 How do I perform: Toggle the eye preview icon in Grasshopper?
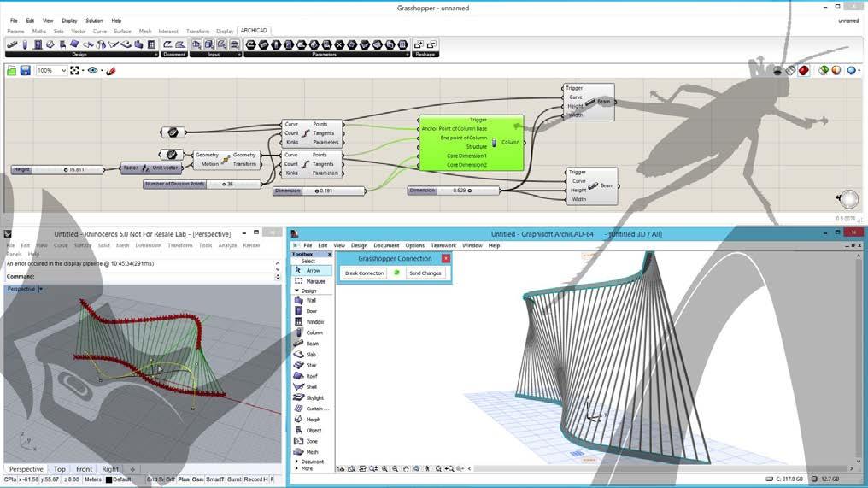92,70
